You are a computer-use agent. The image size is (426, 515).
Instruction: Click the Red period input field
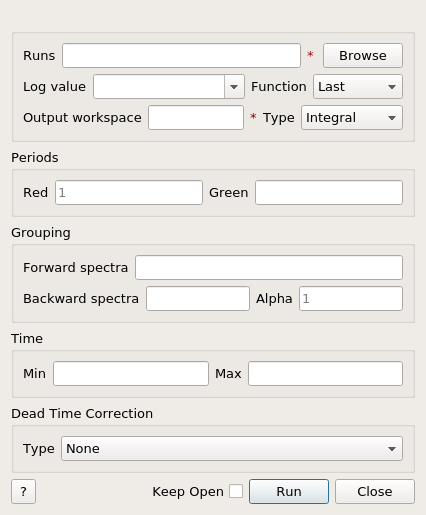[129, 193]
